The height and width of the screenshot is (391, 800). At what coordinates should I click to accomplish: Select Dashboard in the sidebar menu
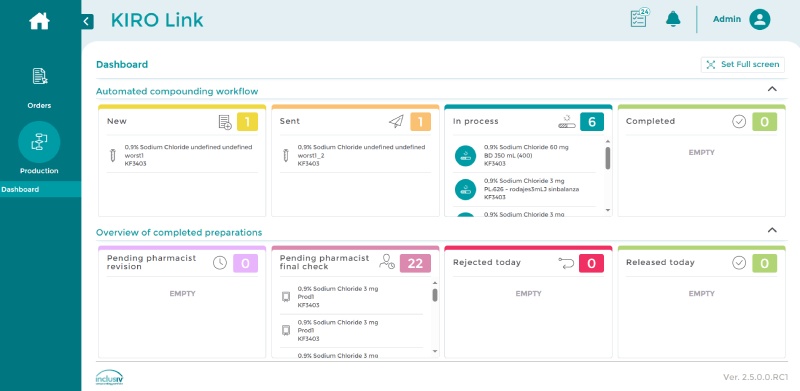click(40, 189)
